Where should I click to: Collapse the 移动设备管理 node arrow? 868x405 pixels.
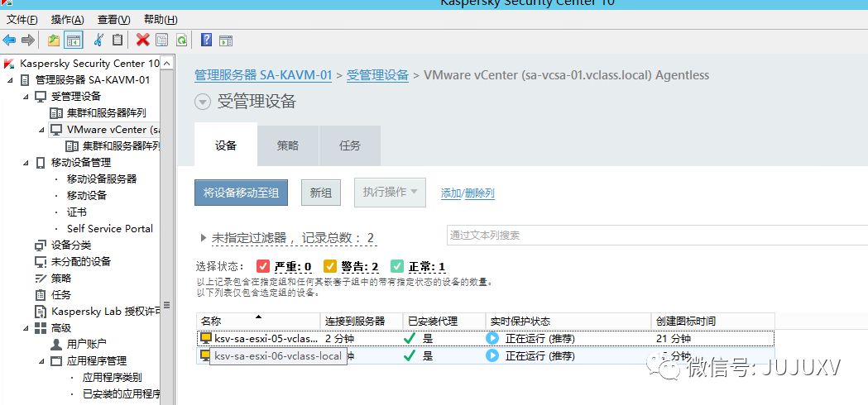coord(26,163)
